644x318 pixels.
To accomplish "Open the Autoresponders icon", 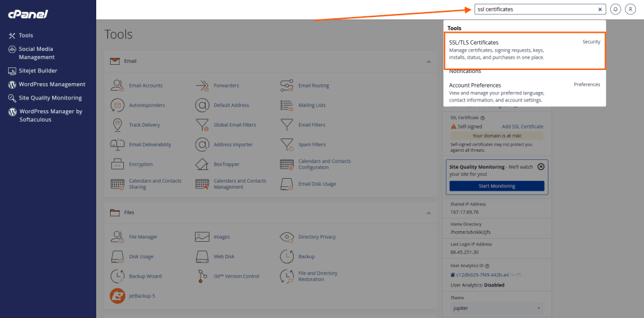I will (118, 105).
